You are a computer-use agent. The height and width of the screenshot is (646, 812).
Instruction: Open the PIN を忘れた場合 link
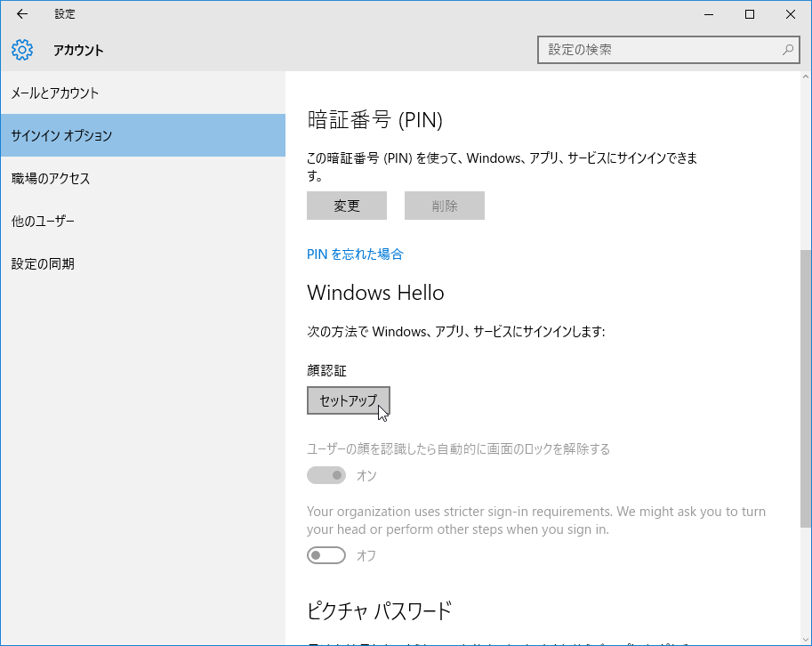pos(355,254)
